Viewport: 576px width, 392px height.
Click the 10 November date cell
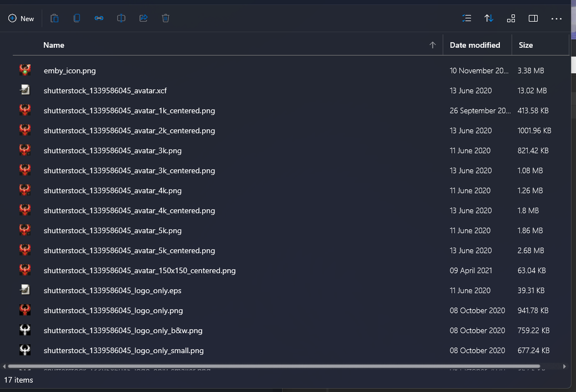pos(479,71)
